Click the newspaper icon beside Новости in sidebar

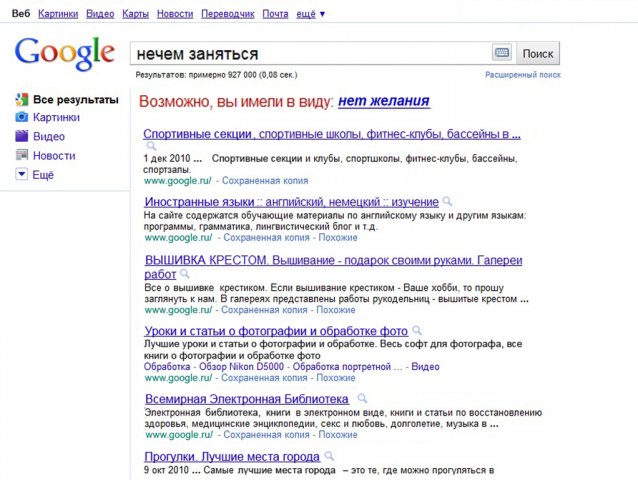(x=22, y=155)
